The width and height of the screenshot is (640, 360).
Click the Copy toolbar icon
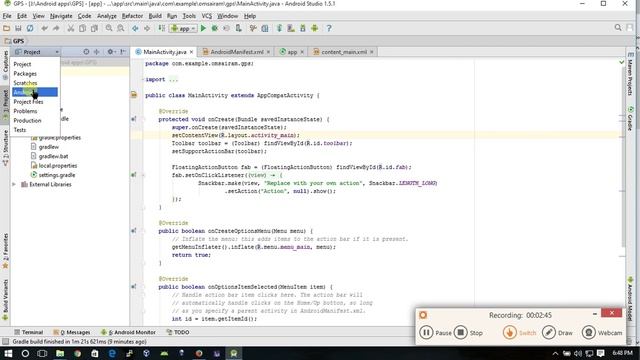82,28
